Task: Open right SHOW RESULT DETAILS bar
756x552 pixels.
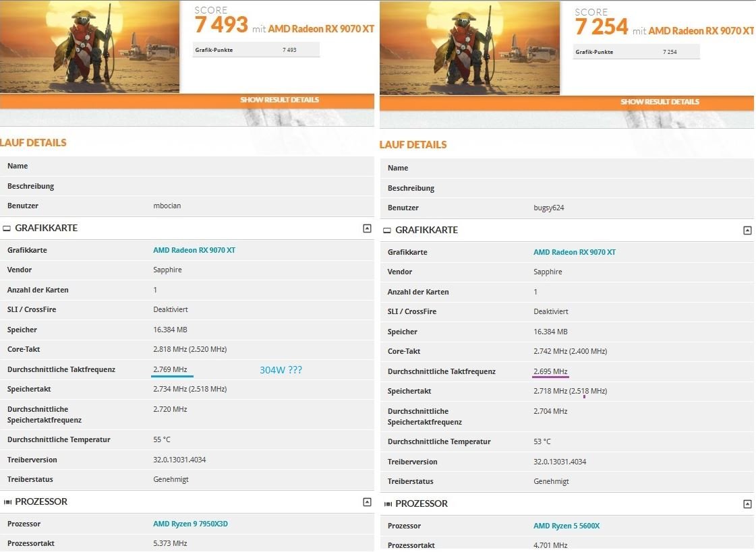Action: point(567,102)
